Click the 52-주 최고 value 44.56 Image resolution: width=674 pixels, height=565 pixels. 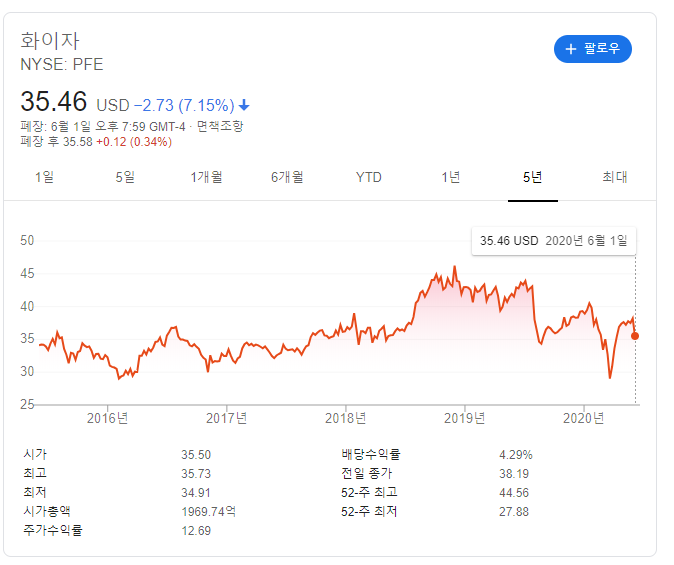pyautogui.click(x=514, y=493)
